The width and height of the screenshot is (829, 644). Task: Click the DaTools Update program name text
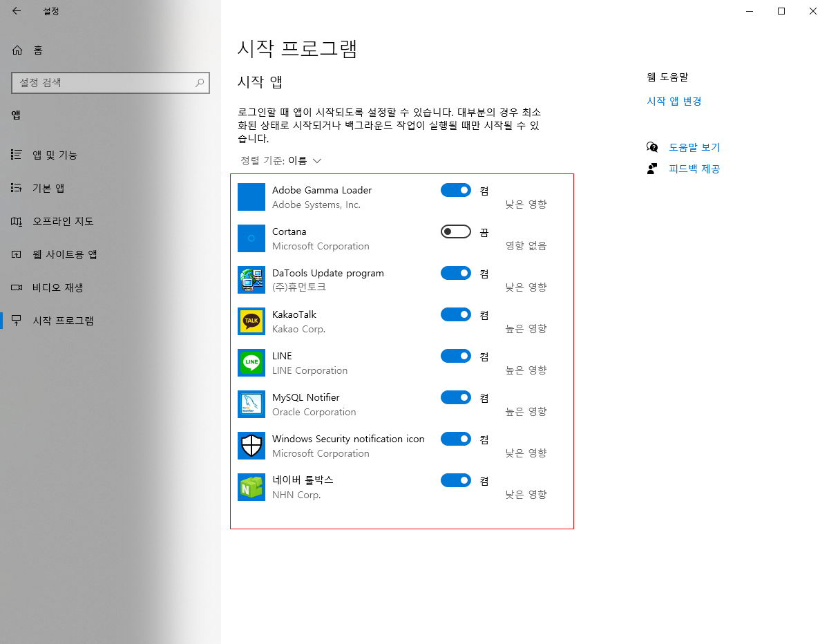click(328, 273)
